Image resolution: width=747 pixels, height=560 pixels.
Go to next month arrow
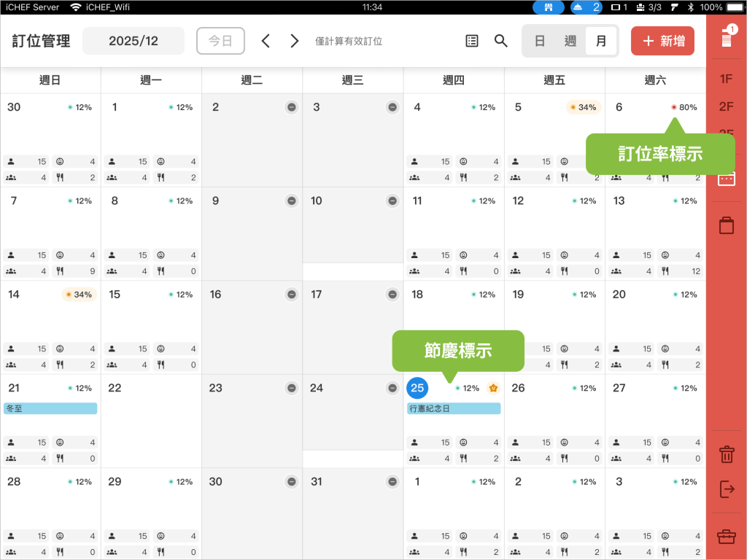point(294,41)
